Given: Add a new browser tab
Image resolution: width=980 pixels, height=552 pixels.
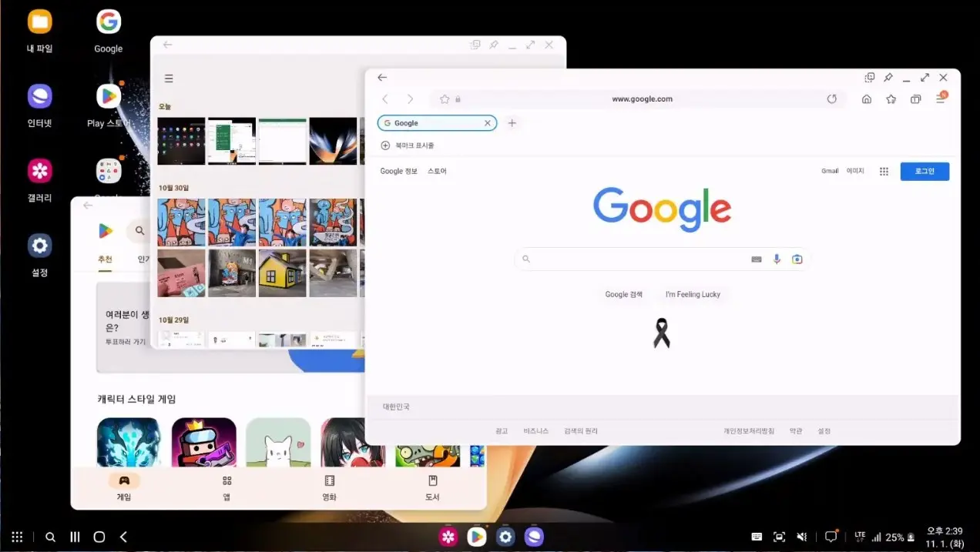Looking at the screenshot, I should click(x=512, y=123).
